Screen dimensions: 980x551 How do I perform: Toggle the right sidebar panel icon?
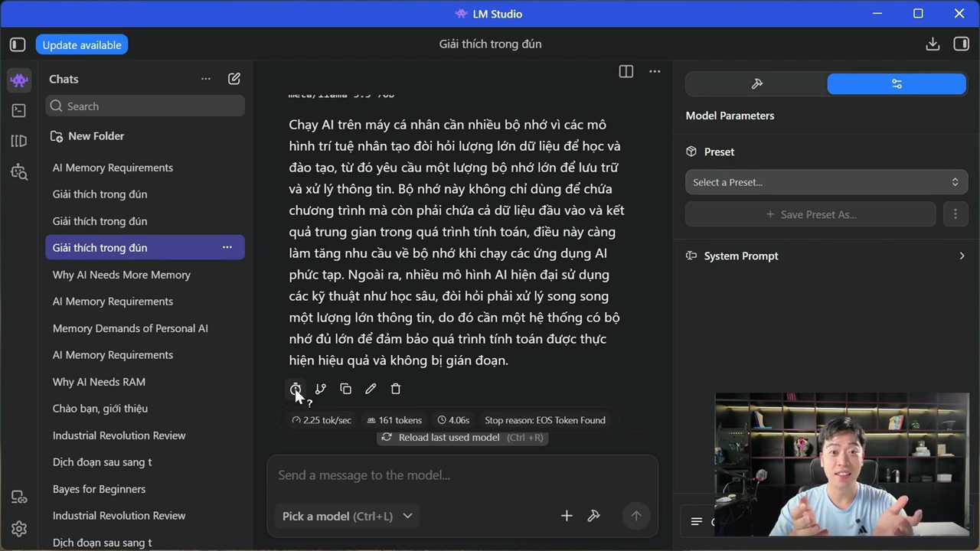point(961,44)
